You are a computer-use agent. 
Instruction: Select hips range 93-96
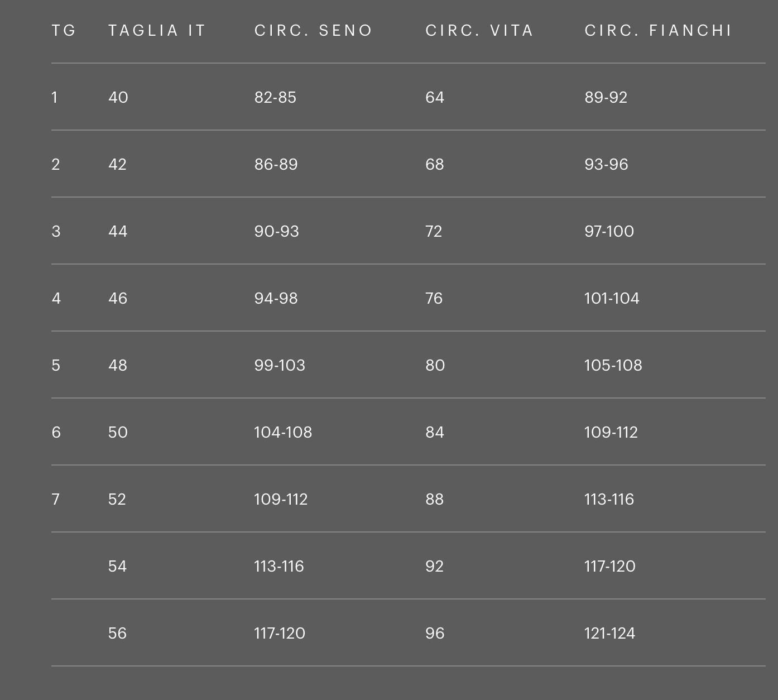point(606,164)
